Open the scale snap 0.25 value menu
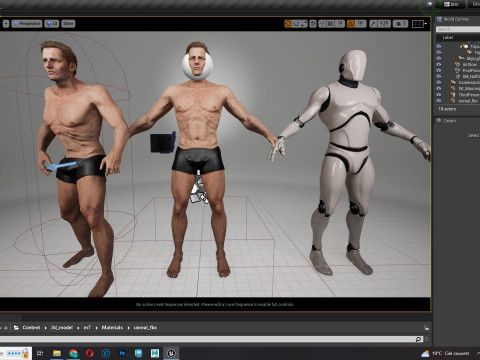 [384, 24]
